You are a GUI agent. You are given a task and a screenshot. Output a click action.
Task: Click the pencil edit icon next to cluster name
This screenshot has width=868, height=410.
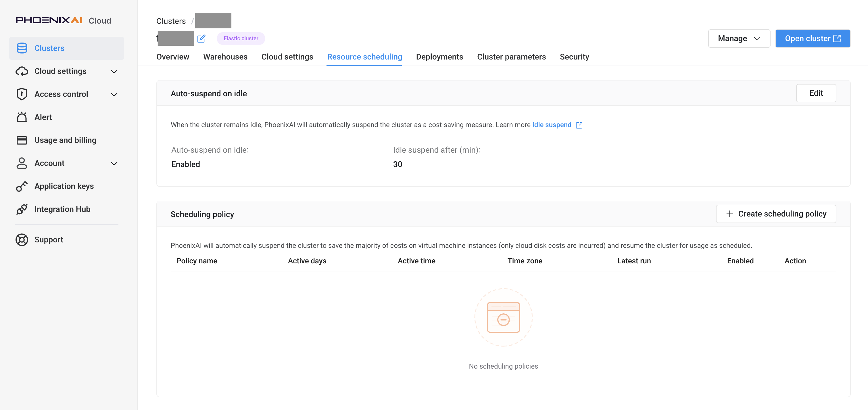[x=201, y=39]
